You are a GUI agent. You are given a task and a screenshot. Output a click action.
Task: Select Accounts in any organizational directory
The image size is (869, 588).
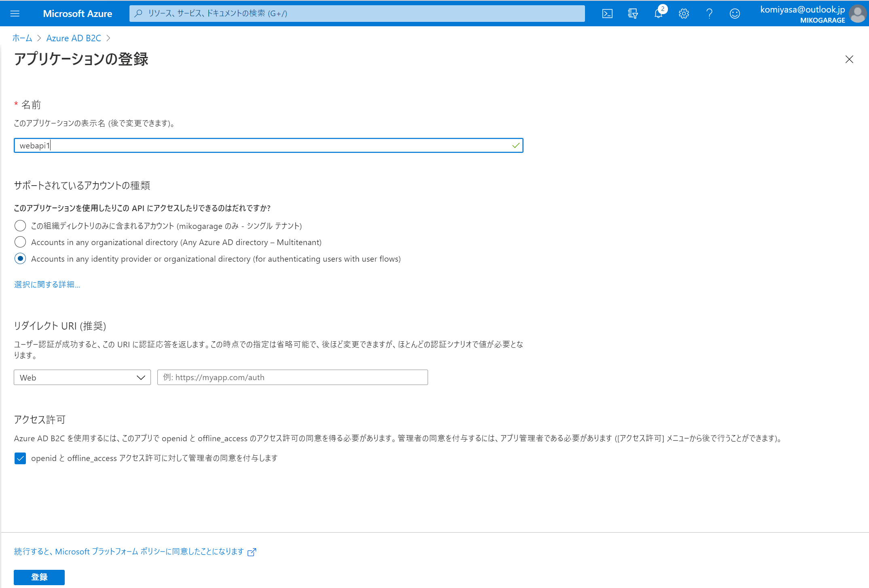click(x=20, y=242)
